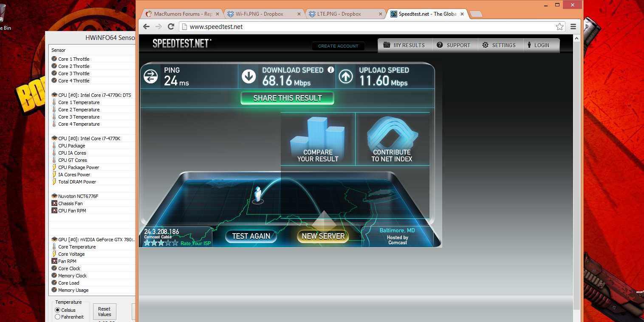Select the Celsius temperature option

58,310
